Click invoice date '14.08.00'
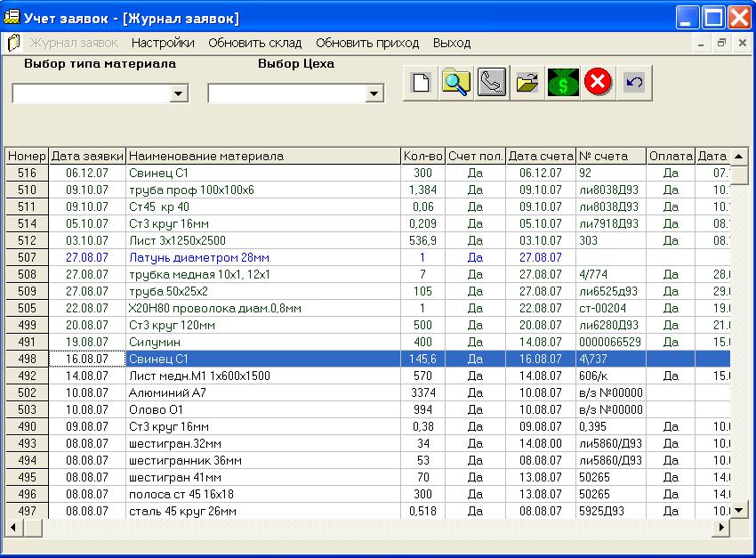This screenshot has height=558, width=756. pyautogui.click(x=541, y=443)
